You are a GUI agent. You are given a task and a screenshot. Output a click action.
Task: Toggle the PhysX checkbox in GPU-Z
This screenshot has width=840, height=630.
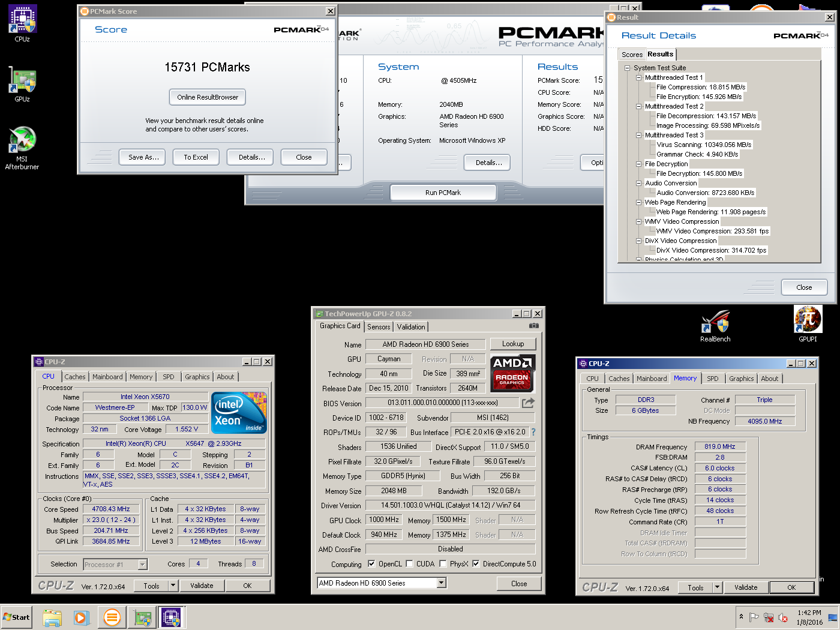443,564
